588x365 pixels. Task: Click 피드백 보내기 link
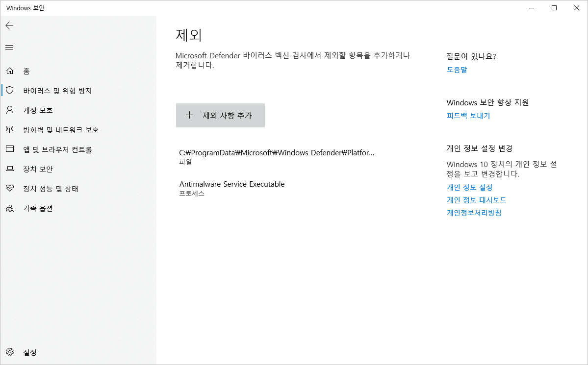[468, 116]
